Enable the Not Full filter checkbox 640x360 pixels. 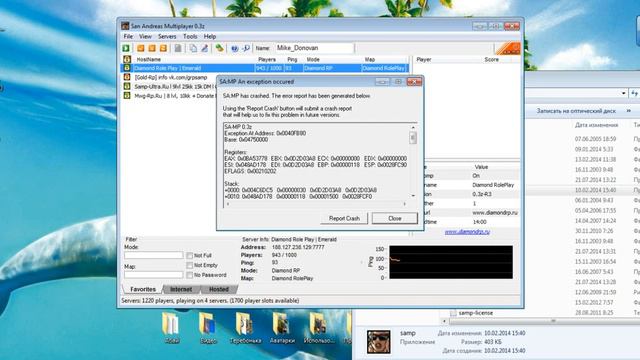(189, 256)
